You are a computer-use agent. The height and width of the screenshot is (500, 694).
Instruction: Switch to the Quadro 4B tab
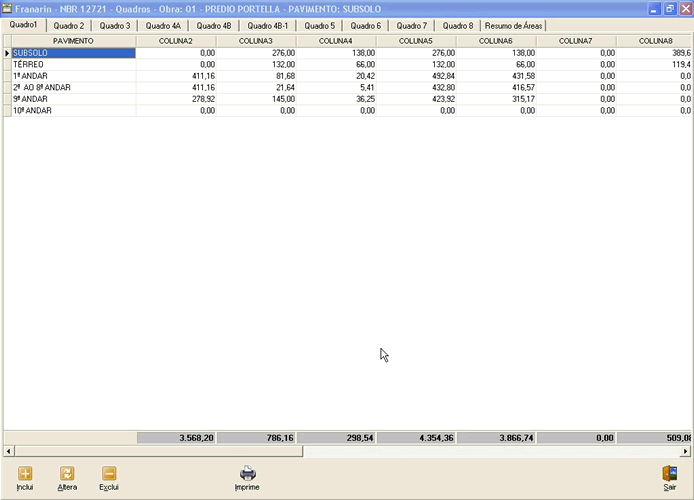[214, 26]
